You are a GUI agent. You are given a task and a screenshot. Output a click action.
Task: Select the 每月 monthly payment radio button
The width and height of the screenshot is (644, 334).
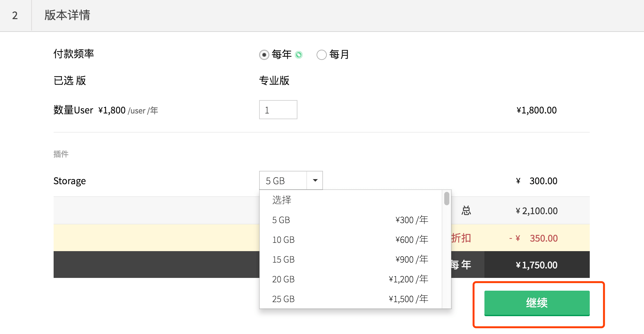pos(321,55)
